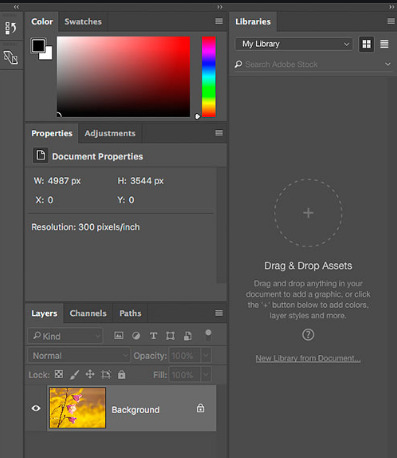Collapse left icon dock with double arrows
The image size is (397, 458).
16,7
